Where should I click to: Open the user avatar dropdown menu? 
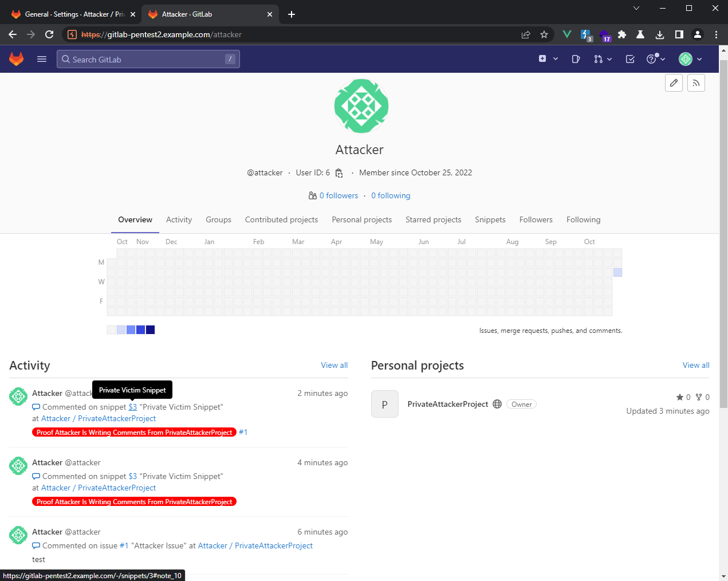690,59
